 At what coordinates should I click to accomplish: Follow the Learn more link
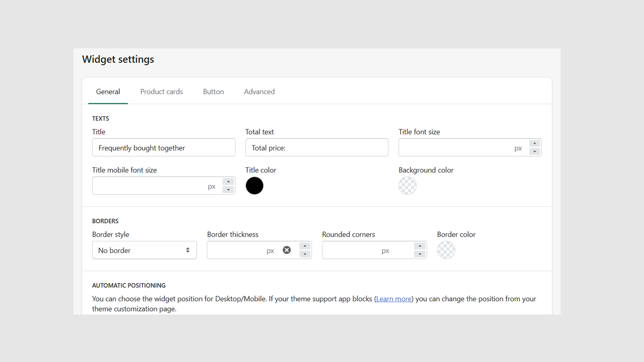point(394,299)
